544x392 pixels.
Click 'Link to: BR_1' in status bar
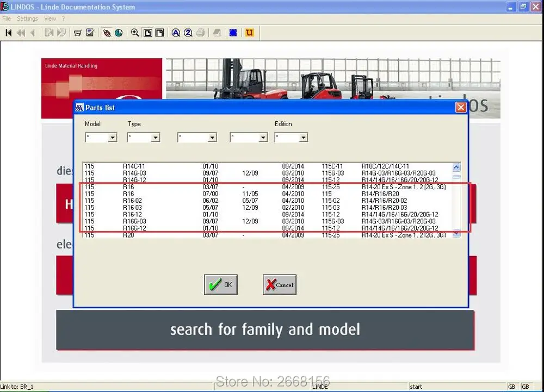(17, 387)
